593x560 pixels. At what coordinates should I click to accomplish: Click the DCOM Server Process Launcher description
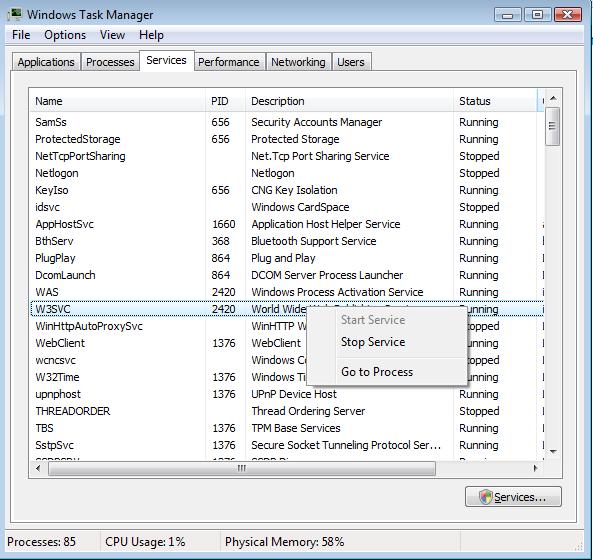[327, 275]
